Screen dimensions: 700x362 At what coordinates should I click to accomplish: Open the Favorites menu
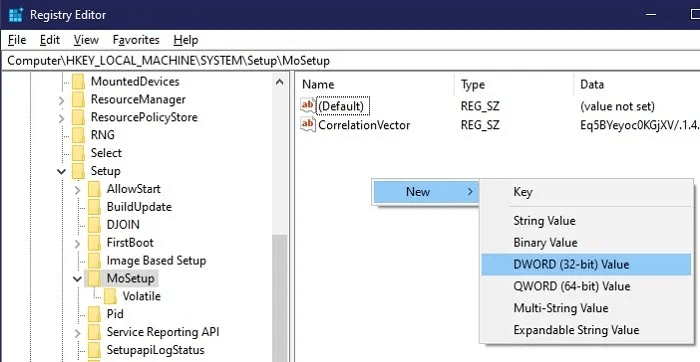pos(136,40)
